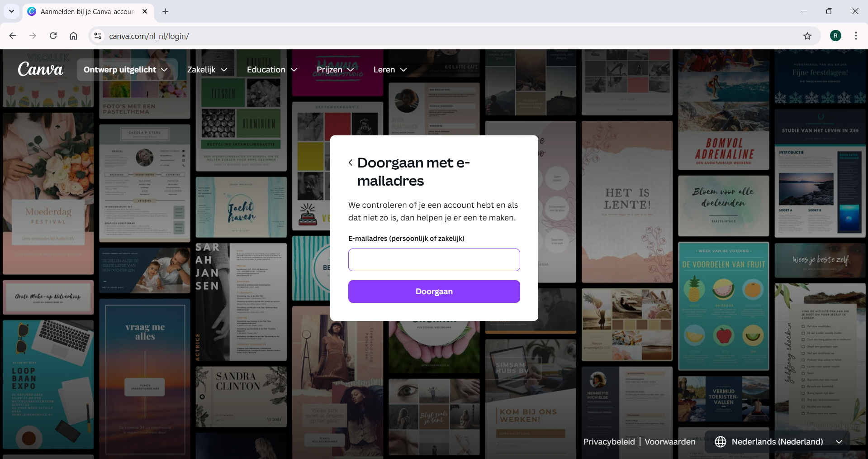The width and height of the screenshot is (868, 459).
Task: Expand the Zakelijk dropdown
Action: click(207, 70)
